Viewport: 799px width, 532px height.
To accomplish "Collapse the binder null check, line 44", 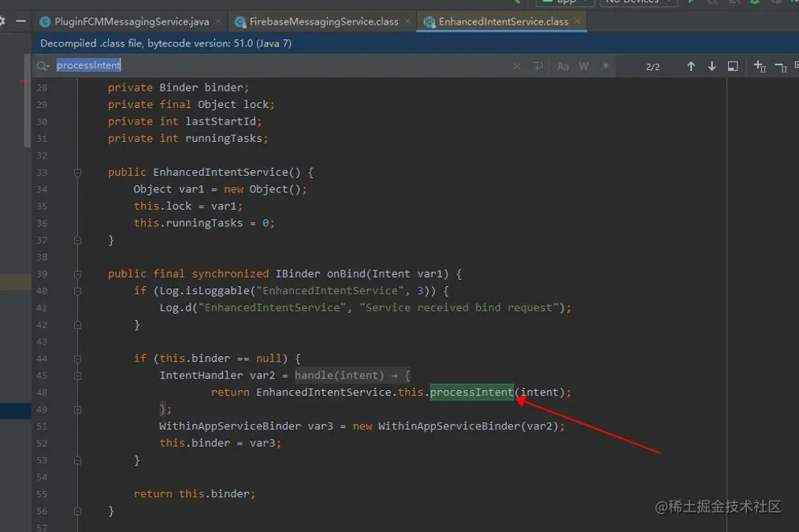I will [x=77, y=359].
